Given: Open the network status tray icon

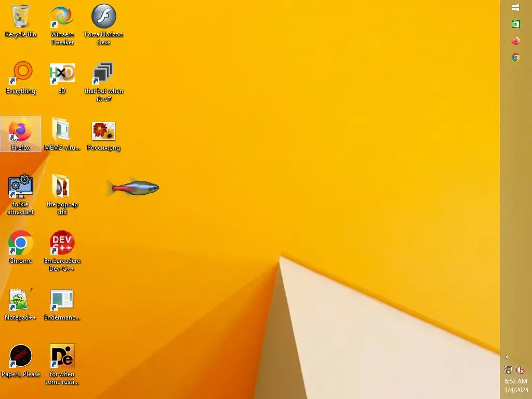Looking at the screenshot, I should [508, 369].
